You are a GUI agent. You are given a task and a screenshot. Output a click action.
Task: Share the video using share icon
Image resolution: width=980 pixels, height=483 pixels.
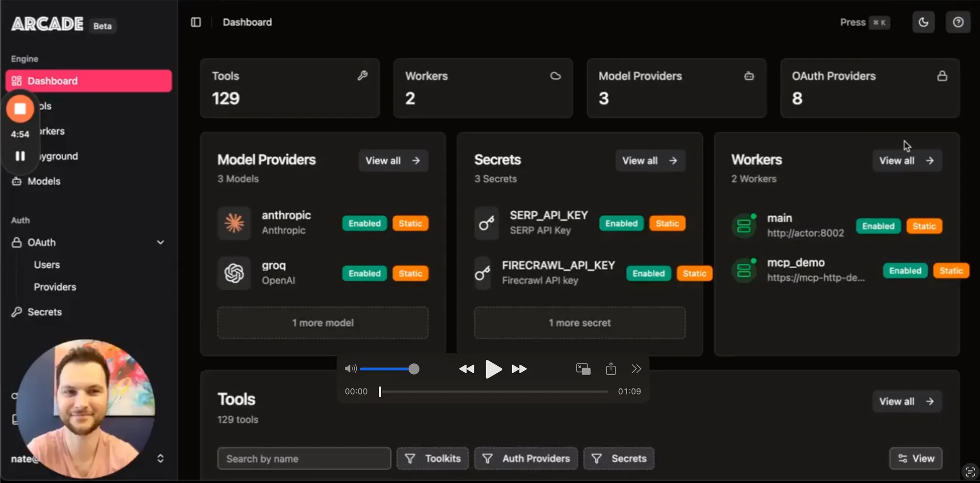pos(611,369)
